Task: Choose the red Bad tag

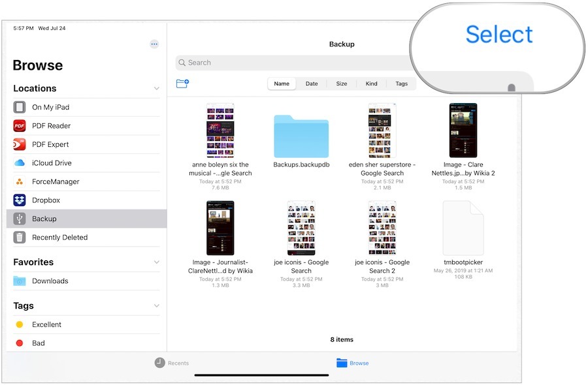Action: point(39,343)
